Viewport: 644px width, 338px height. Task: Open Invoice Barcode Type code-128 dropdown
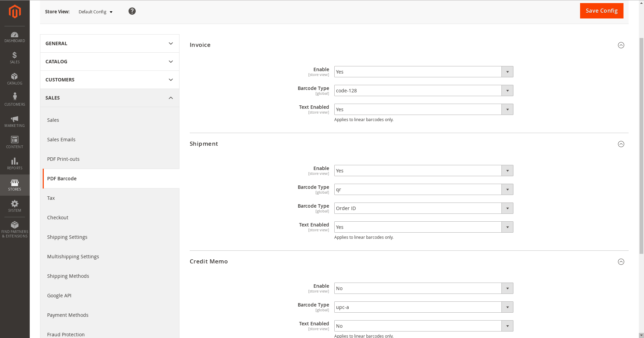click(x=424, y=91)
